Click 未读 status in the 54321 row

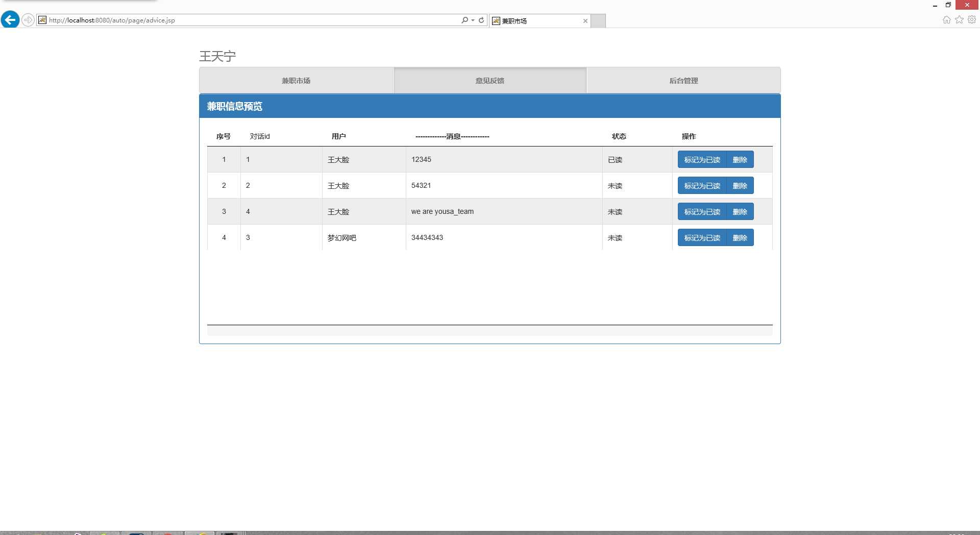coord(615,186)
